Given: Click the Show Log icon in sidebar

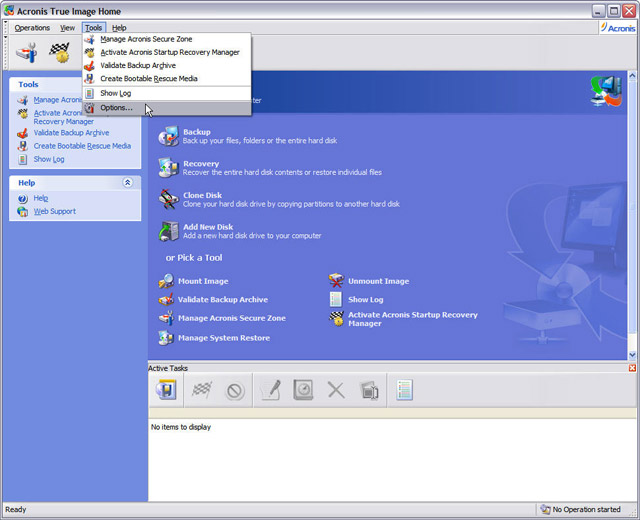Looking at the screenshot, I should click(x=23, y=159).
